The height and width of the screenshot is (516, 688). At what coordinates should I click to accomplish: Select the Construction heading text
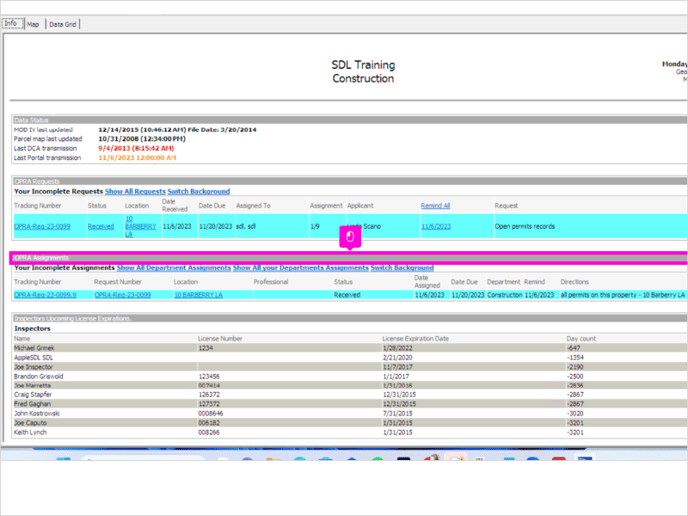(363, 79)
